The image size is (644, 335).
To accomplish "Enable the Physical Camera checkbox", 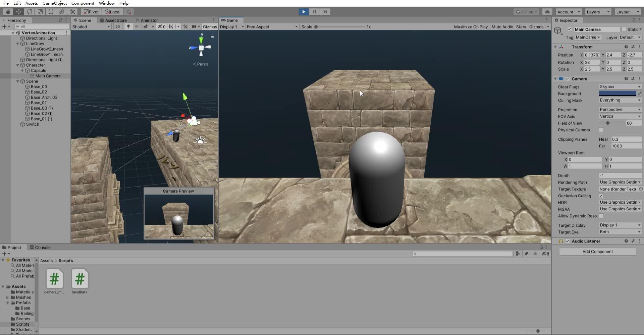I will click(x=601, y=130).
